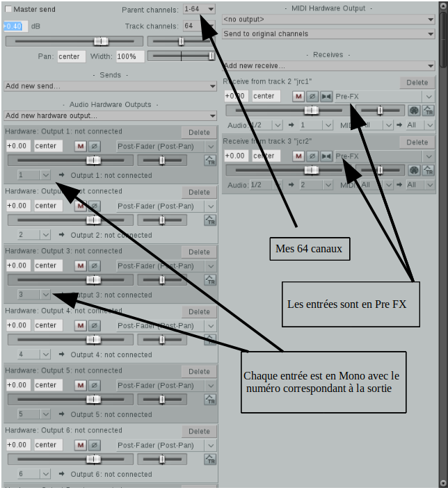The width and height of the screenshot is (448, 490).
Task: Click envelope TR icon for Hardware Output 5
Action: point(210,400)
